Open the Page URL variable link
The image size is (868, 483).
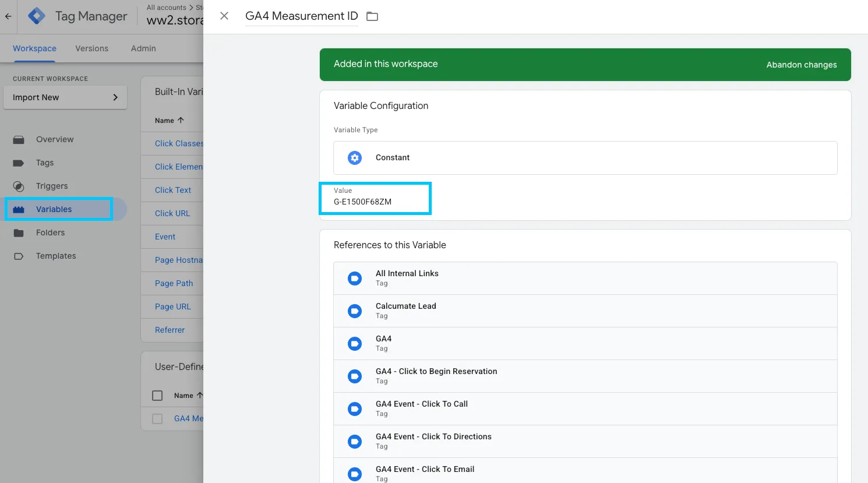point(172,306)
